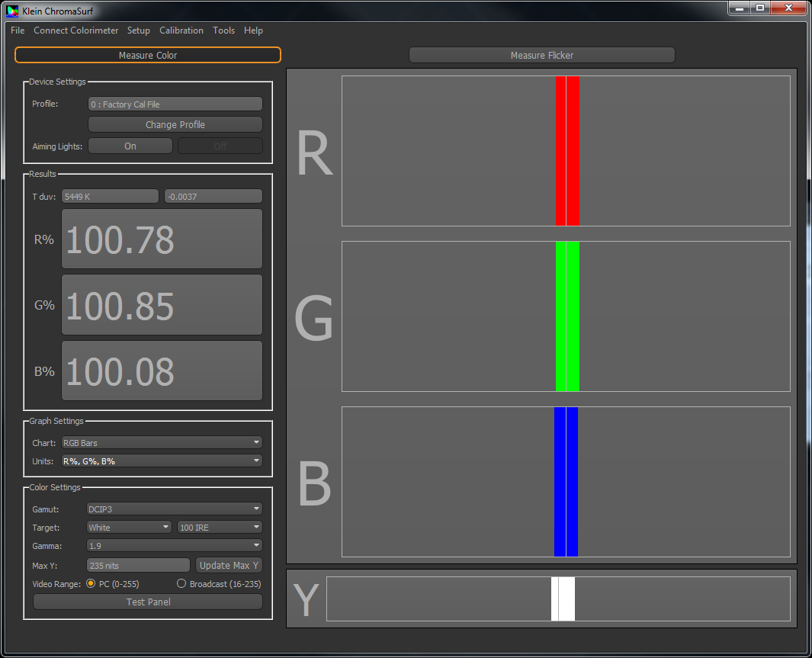Close the Klein ChromaSurf window
Viewport: 812px width, 658px height.
[788, 8]
